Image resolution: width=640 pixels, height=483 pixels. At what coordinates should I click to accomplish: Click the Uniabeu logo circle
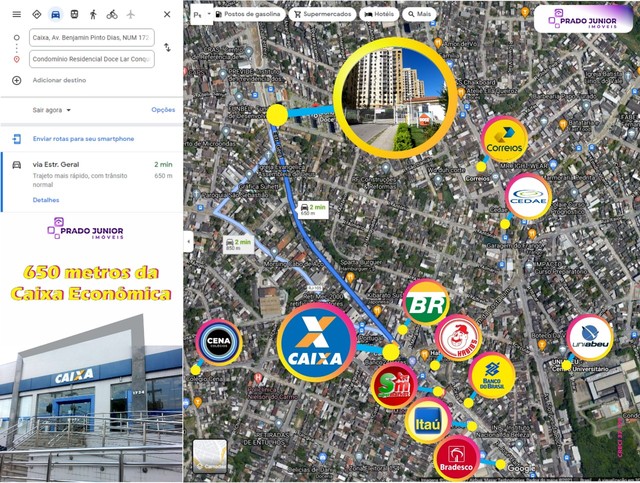click(590, 338)
